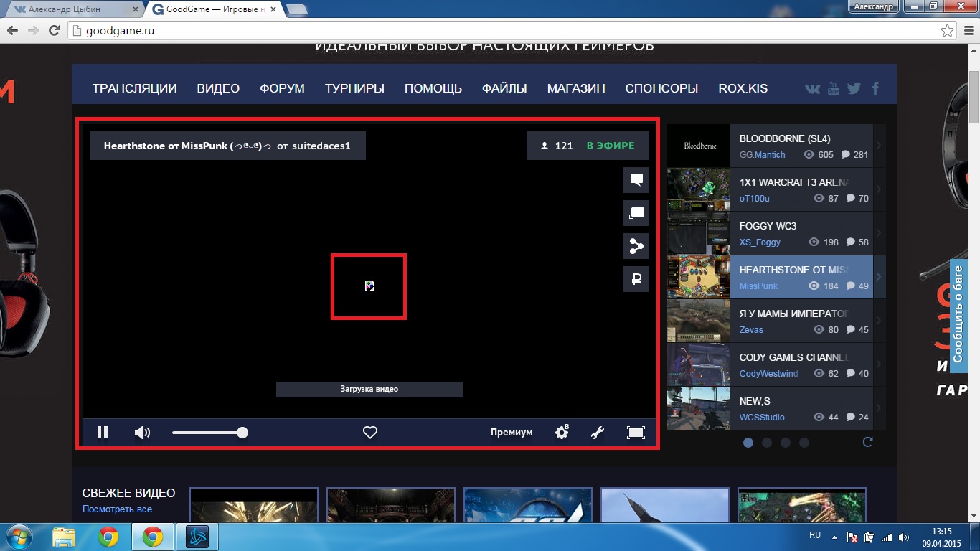Select the third stream list page dot
980x551 pixels.
tap(786, 443)
